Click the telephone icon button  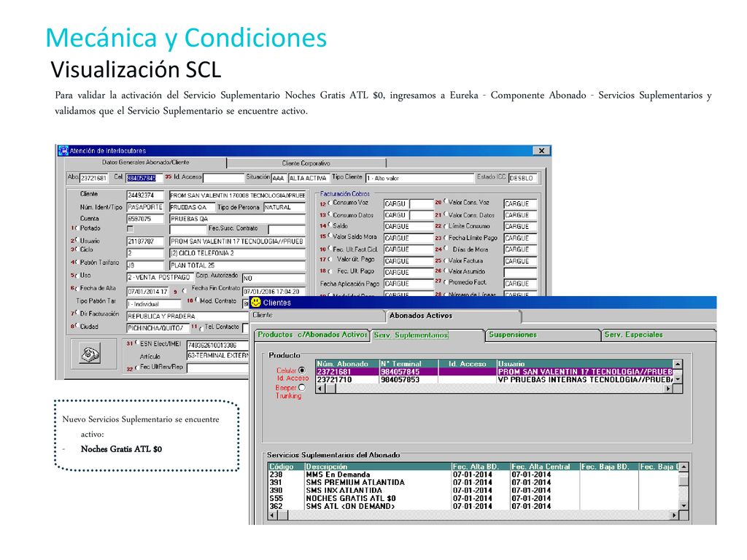coord(90,354)
